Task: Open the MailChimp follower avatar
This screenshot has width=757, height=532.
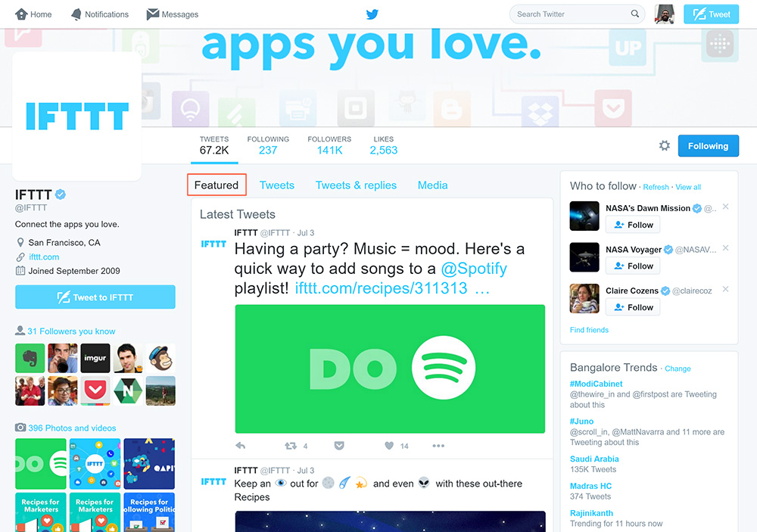Action: click(x=160, y=358)
